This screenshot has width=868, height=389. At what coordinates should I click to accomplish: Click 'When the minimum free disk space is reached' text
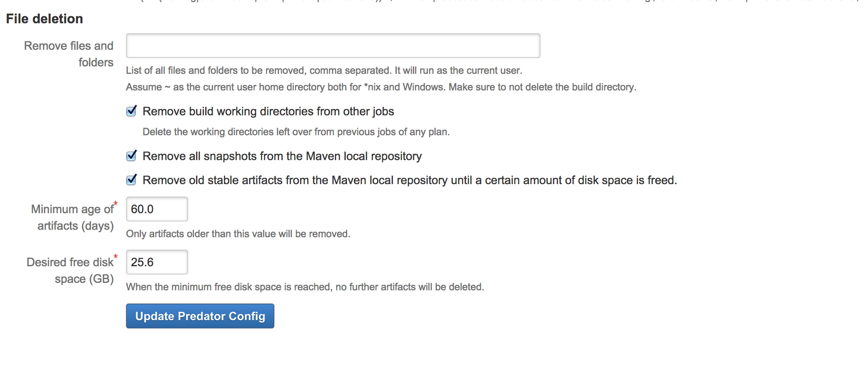(305, 287)
